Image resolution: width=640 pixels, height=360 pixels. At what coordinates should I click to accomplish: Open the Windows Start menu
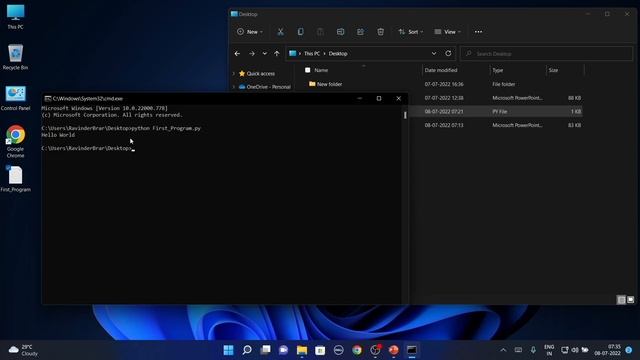(229, 350)
